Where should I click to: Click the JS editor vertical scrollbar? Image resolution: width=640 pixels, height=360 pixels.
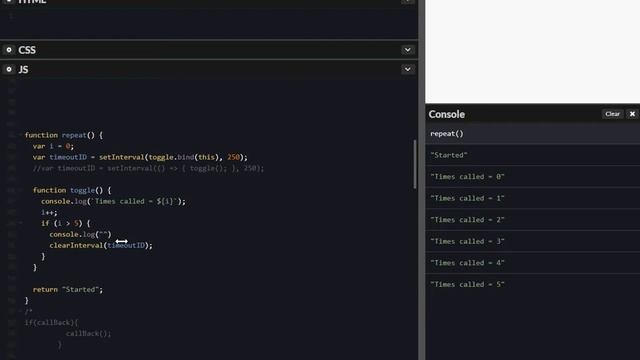pyautogui.click(x=415, y=164)
